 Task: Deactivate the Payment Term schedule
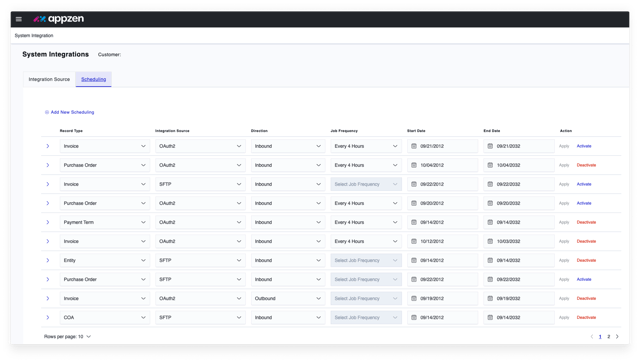point(586,223)
